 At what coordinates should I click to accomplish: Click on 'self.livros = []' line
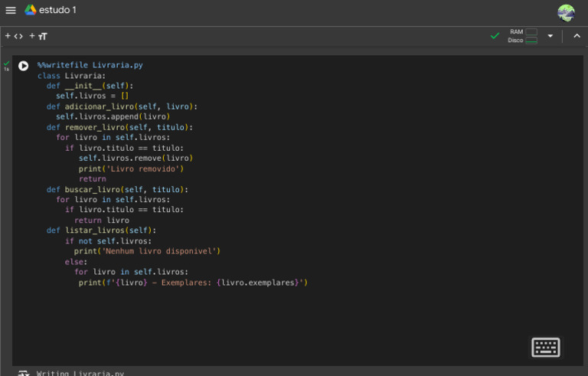click(92, 96)
